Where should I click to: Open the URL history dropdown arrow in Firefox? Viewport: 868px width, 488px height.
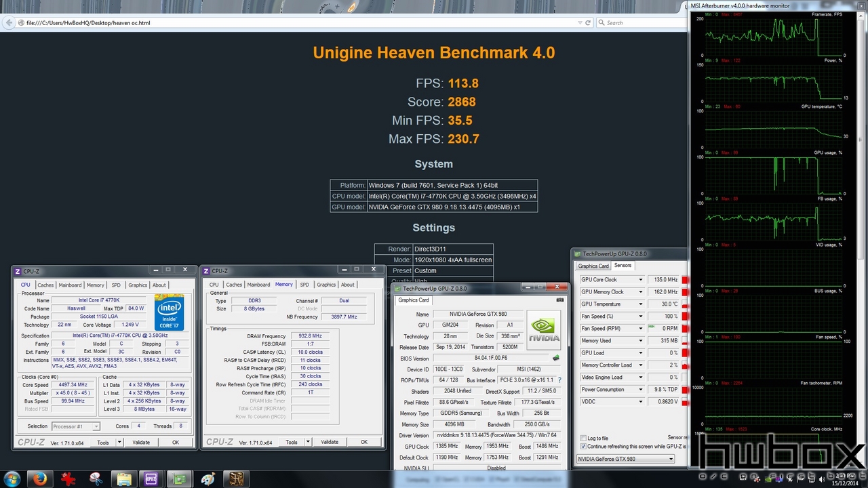pyautogui.click(x=578, y=22)
